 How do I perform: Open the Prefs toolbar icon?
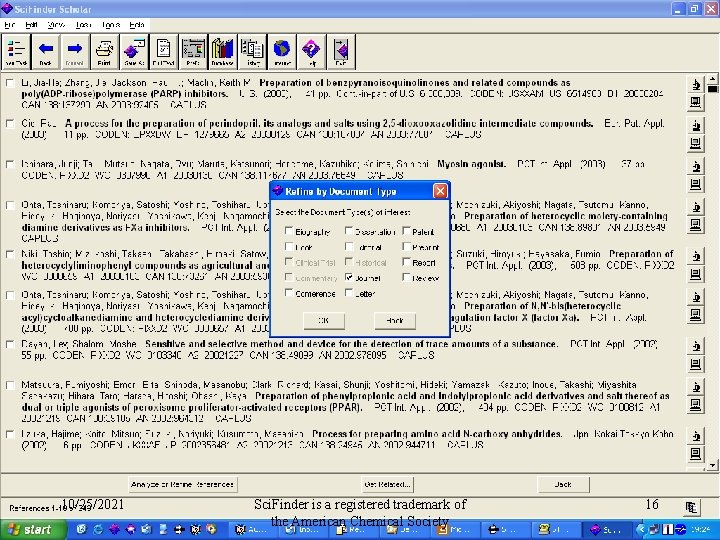tap(193, 51)
